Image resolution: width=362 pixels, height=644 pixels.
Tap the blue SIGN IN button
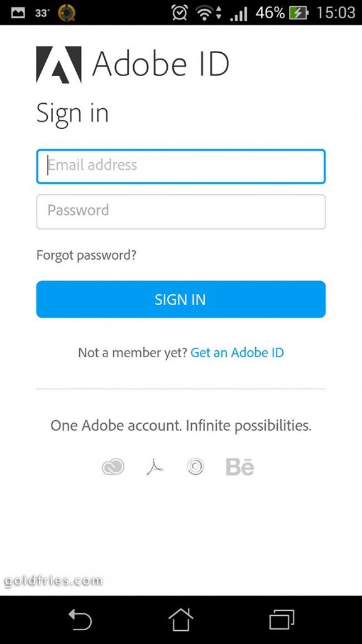point(181,299)
